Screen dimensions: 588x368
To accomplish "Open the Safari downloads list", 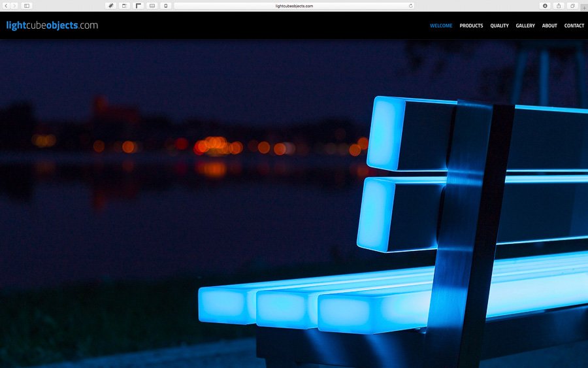I will coord(545,6).
